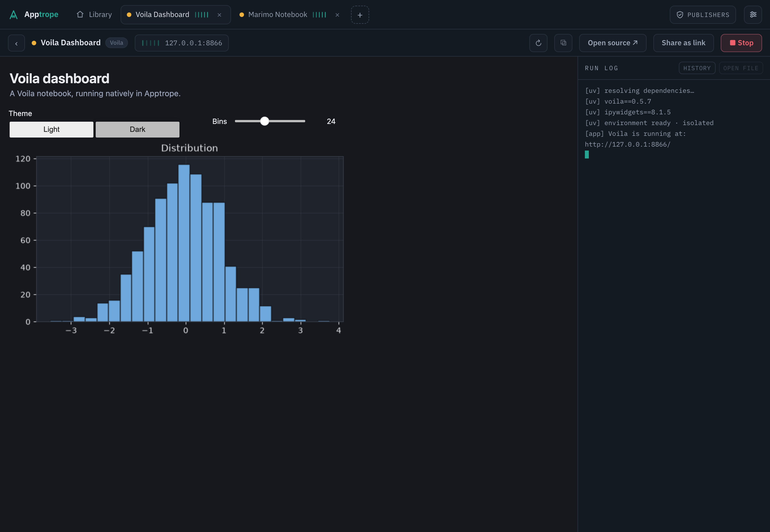770x532 pixels.
Task: Click the 127.0.0.1:8866 address field
Action: coord(181,43)
